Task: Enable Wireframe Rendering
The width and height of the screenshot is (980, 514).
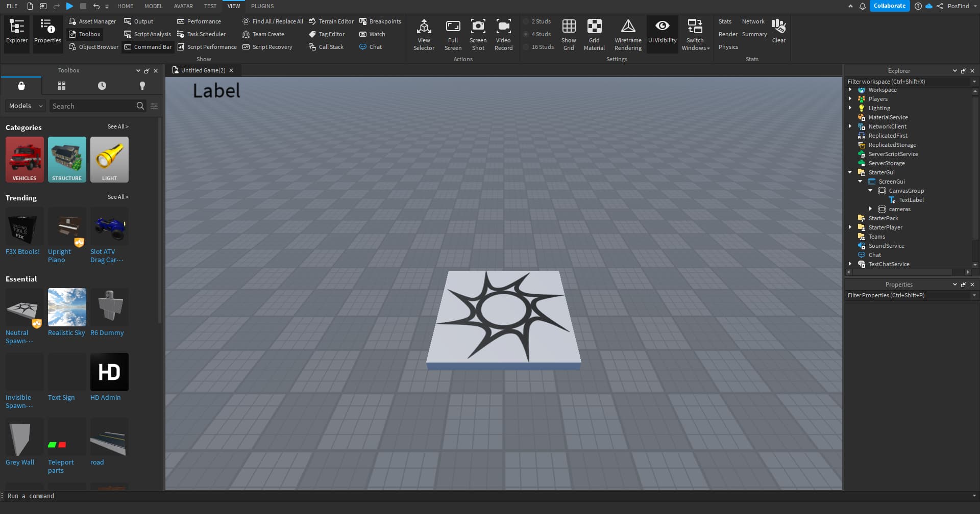Action: click(628, 34)
